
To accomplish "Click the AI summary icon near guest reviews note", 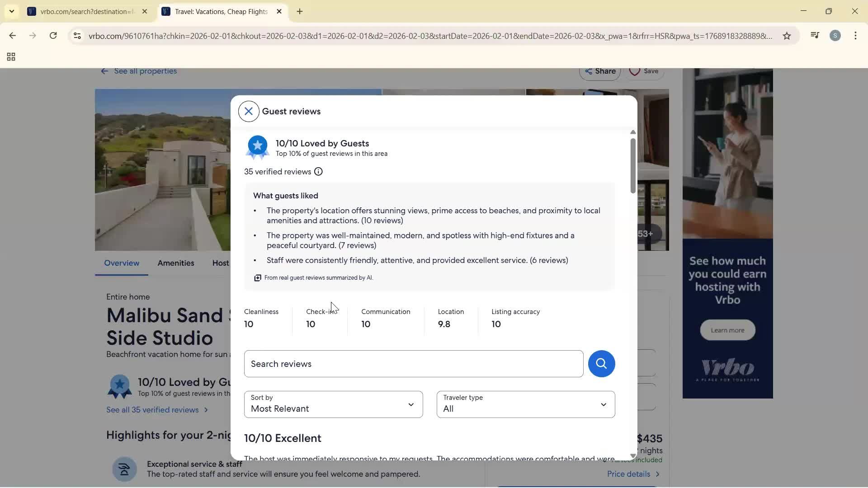I will pyautogui.click(x=257, y=277).
